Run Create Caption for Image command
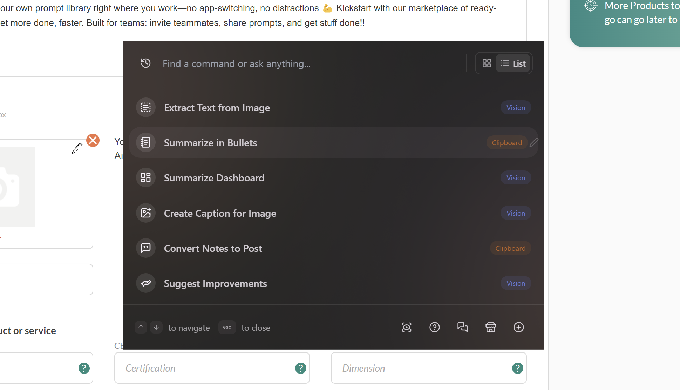680x390 pixels. (x=333, y=213)
